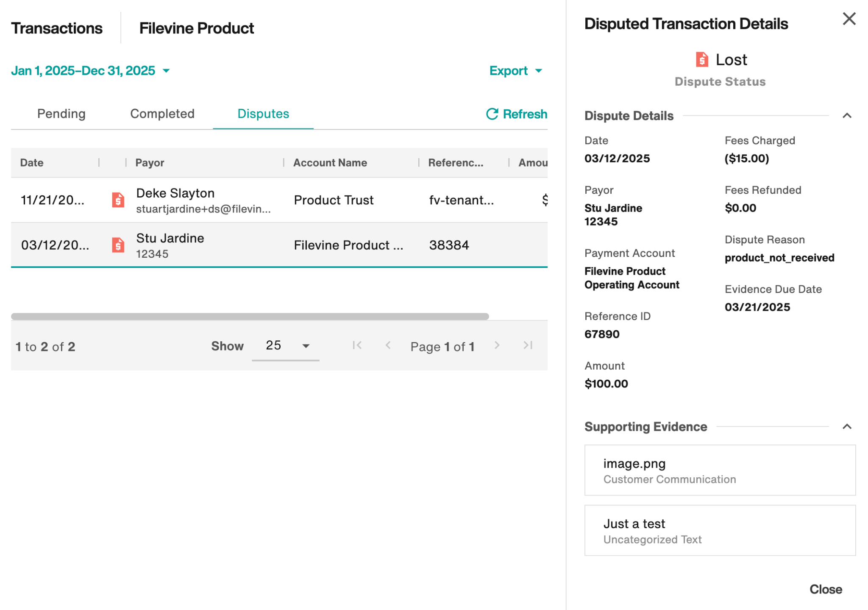Switch to the Pending tab
The height and width of the screenshot is (610, 868).
point(61,114)
